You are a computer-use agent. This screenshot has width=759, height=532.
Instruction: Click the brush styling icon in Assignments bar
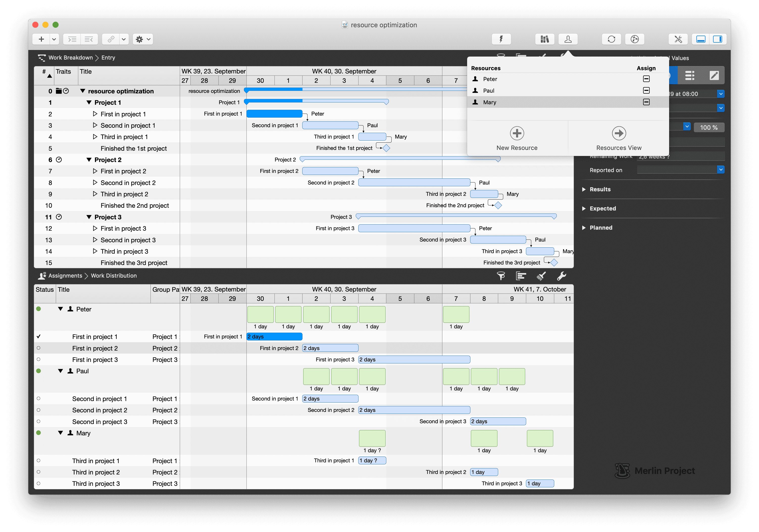[542, 276]
